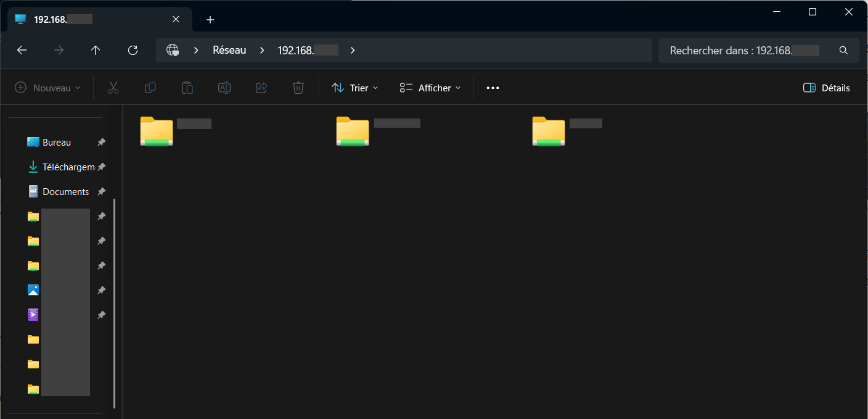The width and height of the screenshot is (868, 419).
Task: Click the Share icon in toolbar
Action: point(261,88)
